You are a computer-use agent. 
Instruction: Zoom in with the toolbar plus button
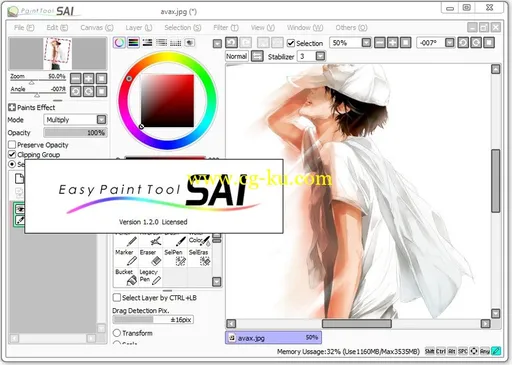tap(393, 43)
